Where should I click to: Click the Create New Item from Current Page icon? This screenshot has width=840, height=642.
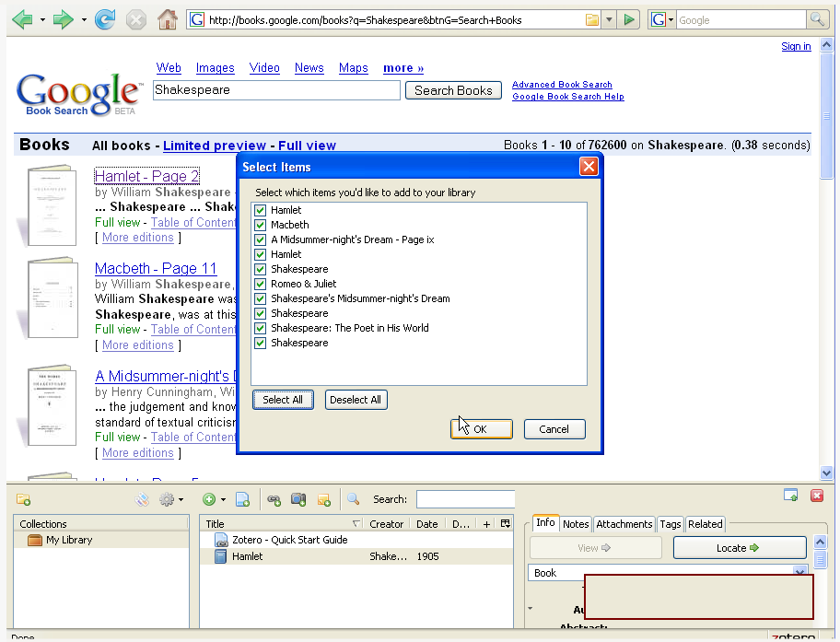point(242,499)
